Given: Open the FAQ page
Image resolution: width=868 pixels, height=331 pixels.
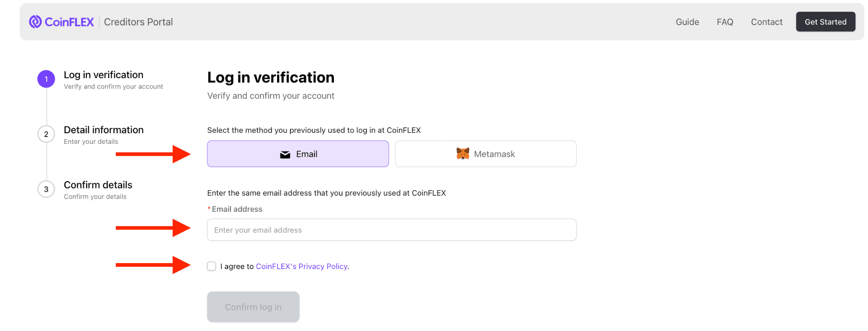Looking at the screenshot, I should pyautogui.click(x=725, y=22).
